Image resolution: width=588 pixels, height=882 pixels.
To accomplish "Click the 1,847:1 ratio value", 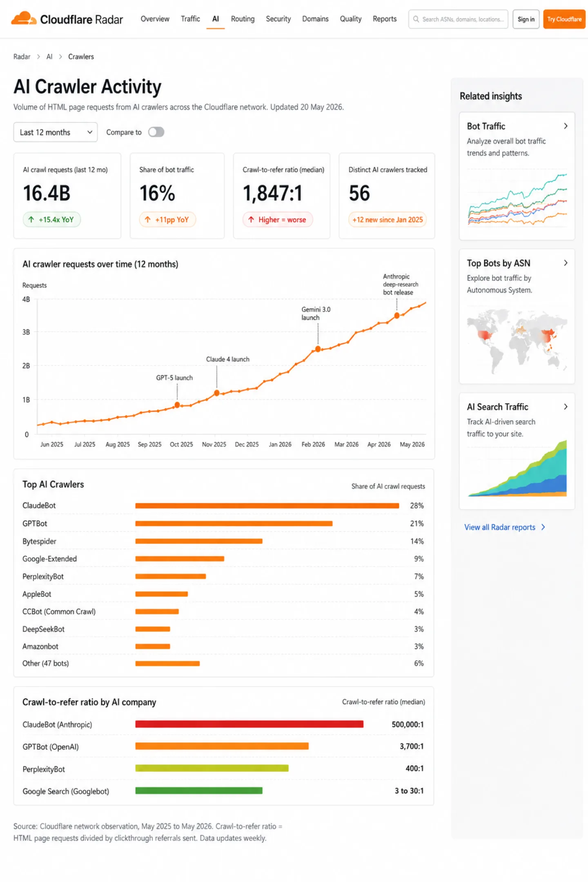I will [272, 193].
